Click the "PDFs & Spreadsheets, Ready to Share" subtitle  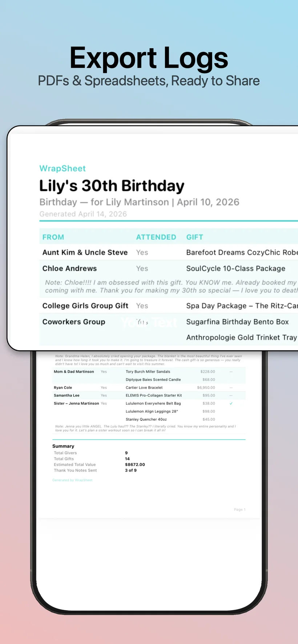click(149, 81)
